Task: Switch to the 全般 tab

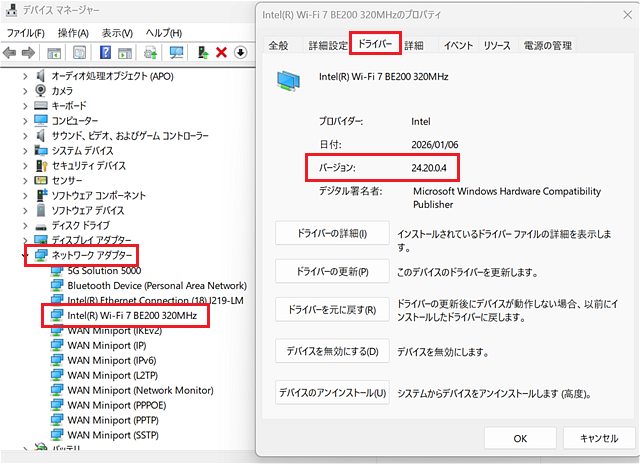Action: coord(279,45)
